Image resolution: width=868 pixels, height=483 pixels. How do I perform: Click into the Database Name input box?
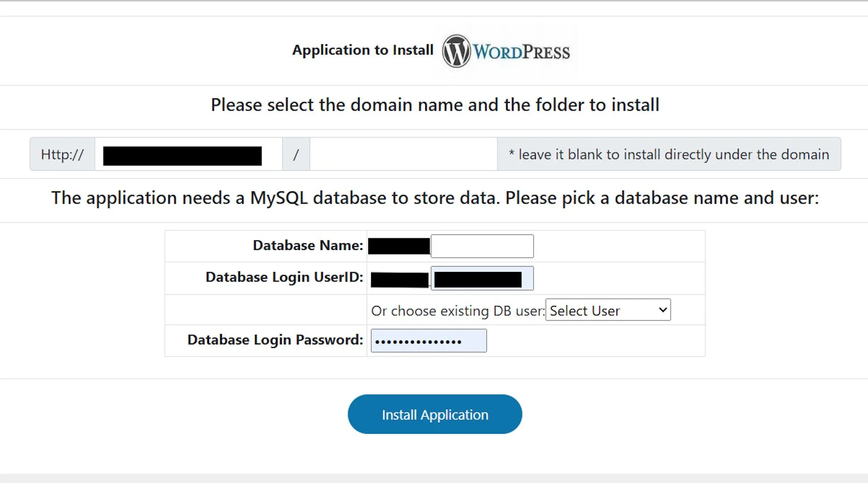click(482, 246)
